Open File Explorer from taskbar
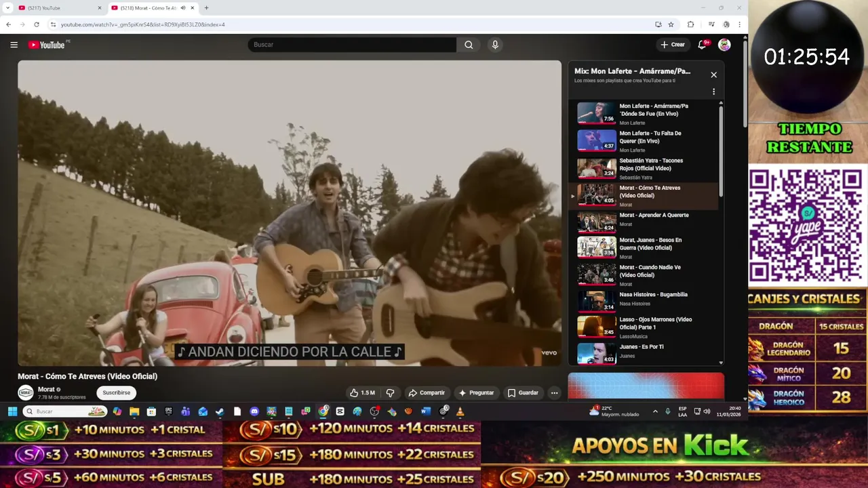 pos(134,411)
